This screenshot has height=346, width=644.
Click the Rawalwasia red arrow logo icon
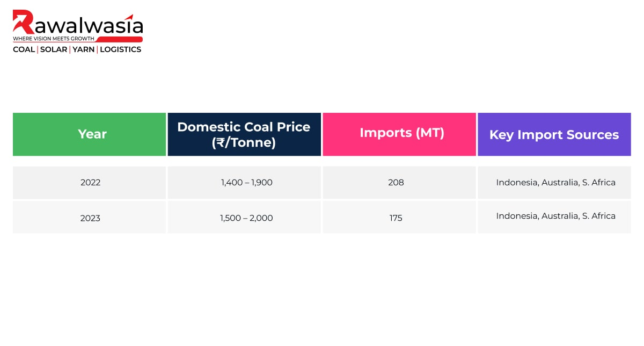(24, 22)
